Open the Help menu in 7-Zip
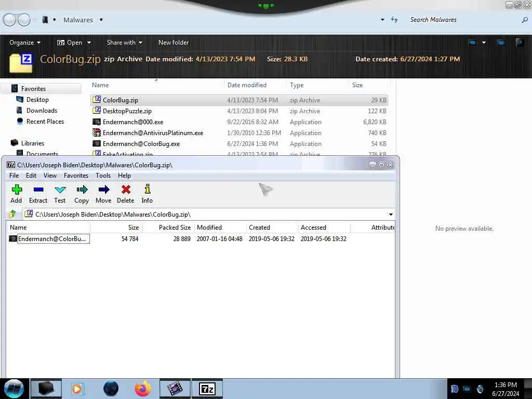This screenshot has width=532, height=399. point(124,176)
